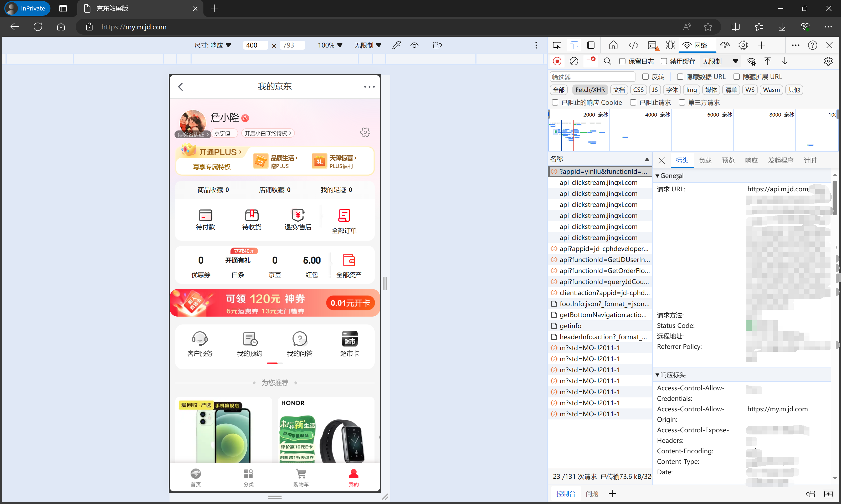The height and width of the screenshot is (504, 841).
Task: Click the account settings gear on profile
Action: 365,133
